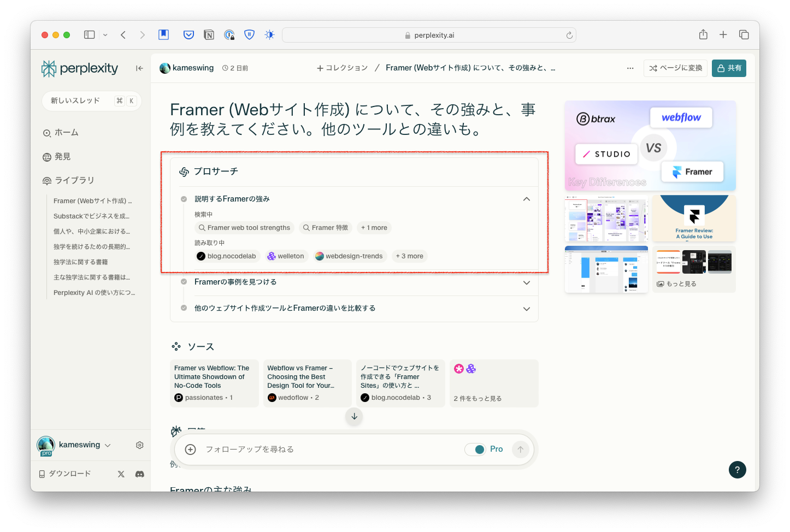The width and height of the screenshot is (790, 532).
Task: Click the 1Password extension icon
Action: pos(229,35)
